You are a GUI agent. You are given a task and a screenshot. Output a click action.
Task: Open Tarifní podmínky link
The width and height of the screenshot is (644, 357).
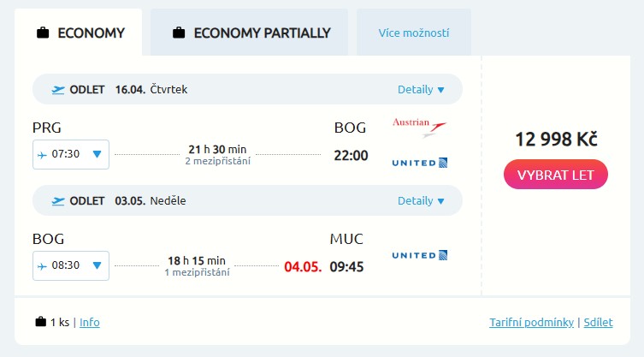(x=531, y=322)
